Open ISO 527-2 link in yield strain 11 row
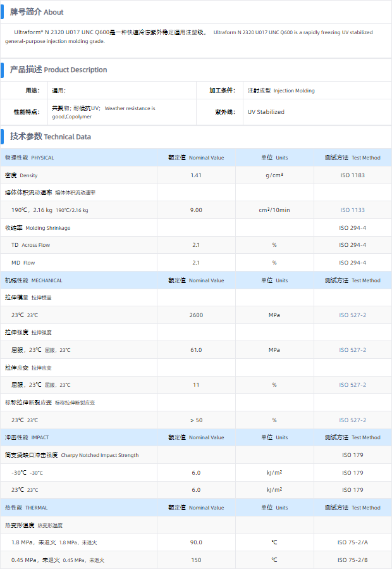The image size is (392, 569). click(352, 385)
